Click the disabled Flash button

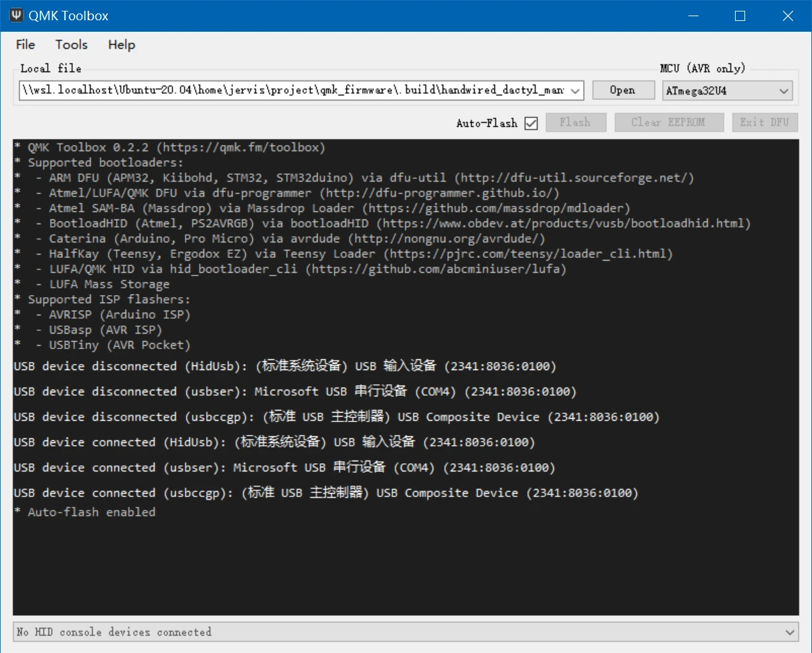[x=575, y=122]
